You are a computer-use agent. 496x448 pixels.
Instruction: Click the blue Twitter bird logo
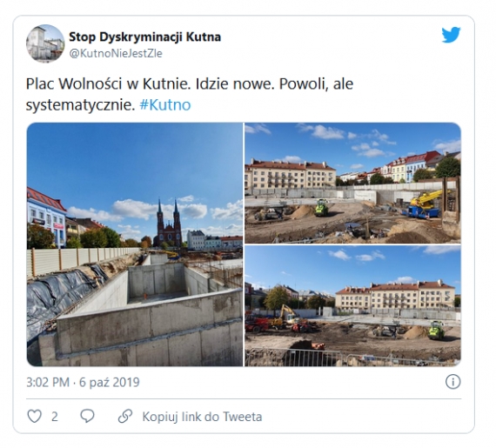(x=451, y=35)
